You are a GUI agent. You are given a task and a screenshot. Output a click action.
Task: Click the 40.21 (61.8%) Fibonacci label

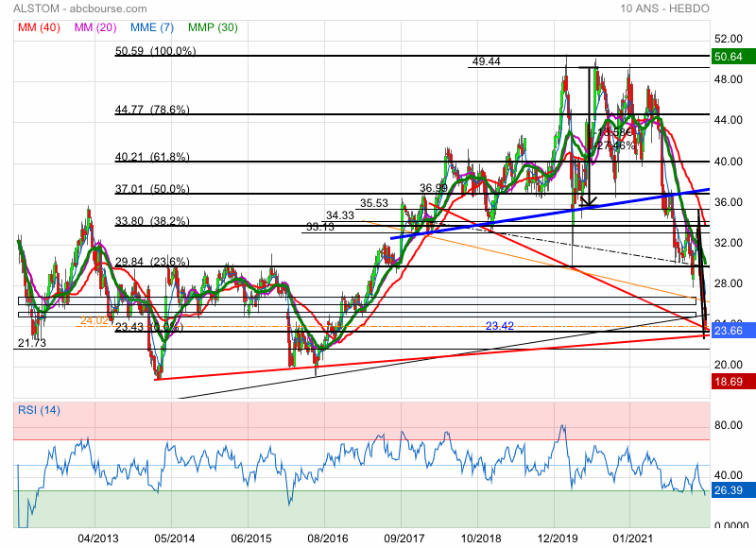[x=152, y=157]
